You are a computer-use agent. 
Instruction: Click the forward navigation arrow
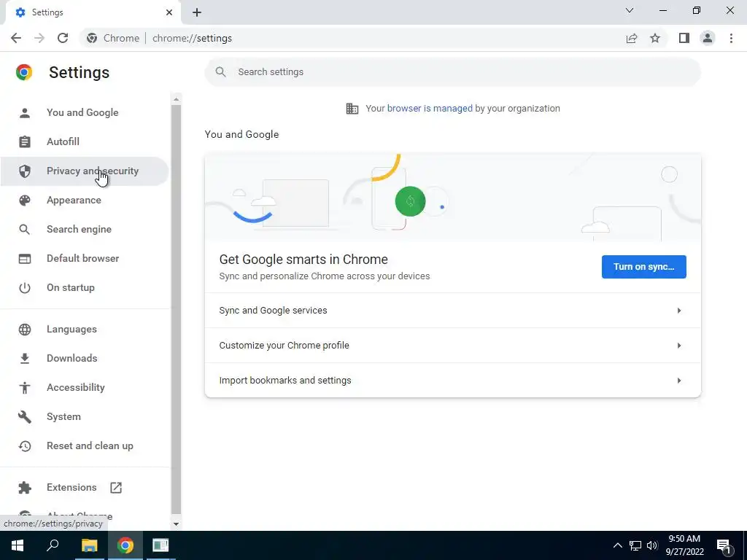(x=39, y=38)
